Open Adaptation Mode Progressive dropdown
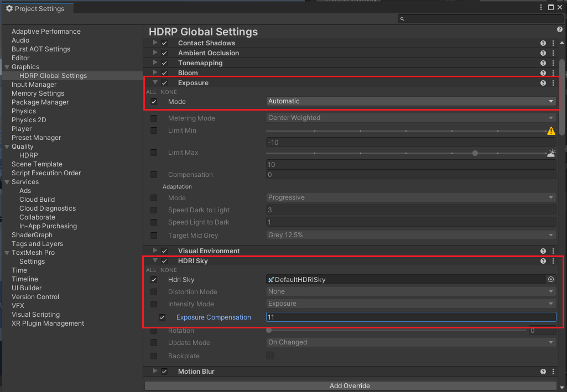567x392 pixels. tap(411, 197)
